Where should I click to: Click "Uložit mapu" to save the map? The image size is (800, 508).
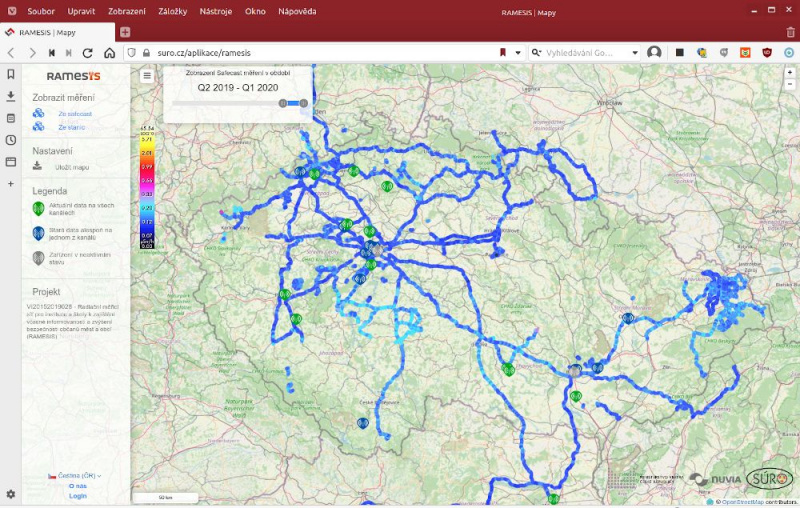72,167
